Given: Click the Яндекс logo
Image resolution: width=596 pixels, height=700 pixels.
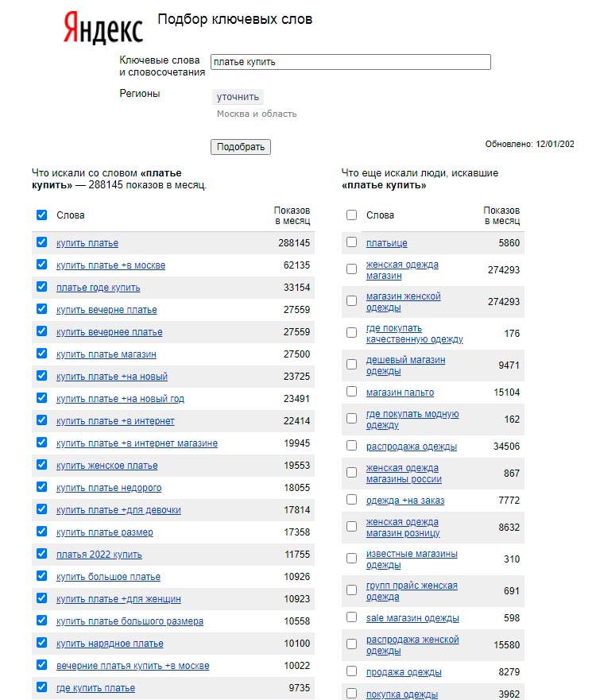Looking at the screenshot, I should [x=103, y=28].
